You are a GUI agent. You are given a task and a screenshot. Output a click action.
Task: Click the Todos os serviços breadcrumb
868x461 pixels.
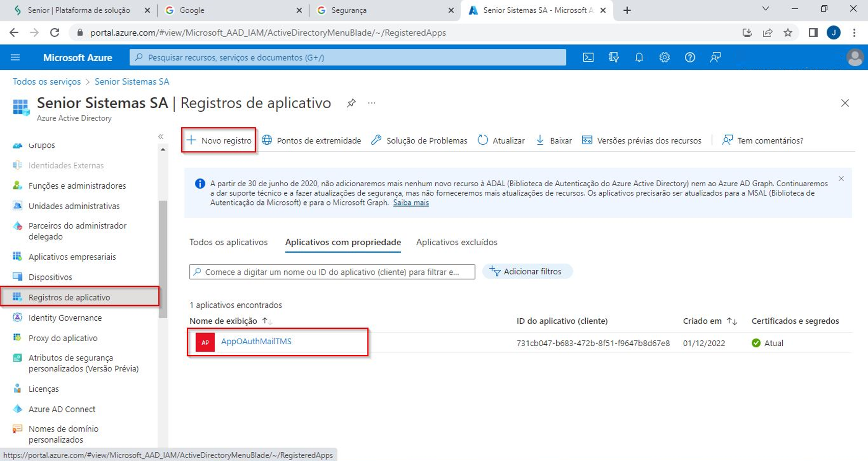click(46, 82)
